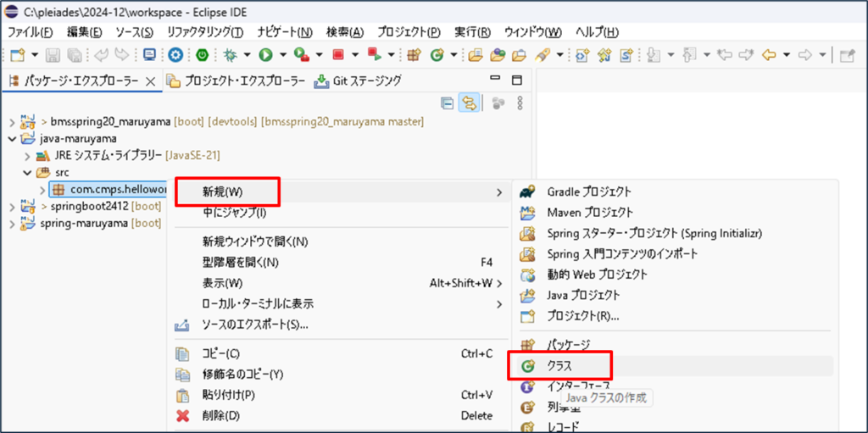The image size is (868, 433).
Task: Click the Gradle project icon in submenu
Action: tap(529, 192)
